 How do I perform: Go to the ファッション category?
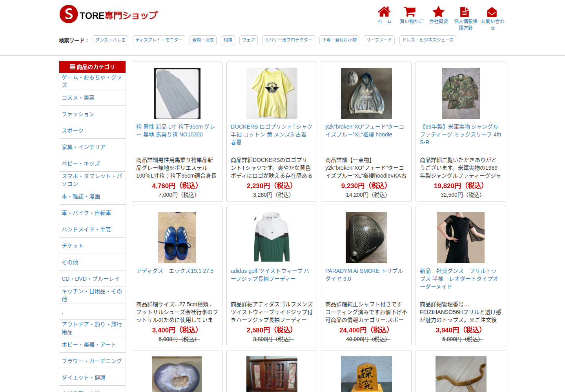tap(92, 114)
